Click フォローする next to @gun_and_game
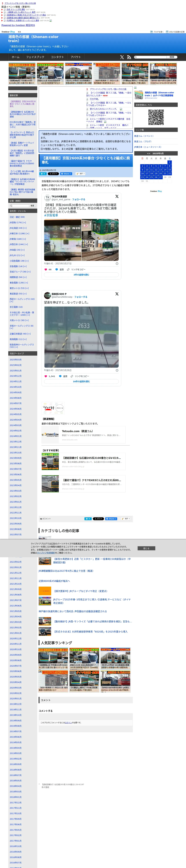The width and height of the screenshot is (186, 868). (78, 199)
